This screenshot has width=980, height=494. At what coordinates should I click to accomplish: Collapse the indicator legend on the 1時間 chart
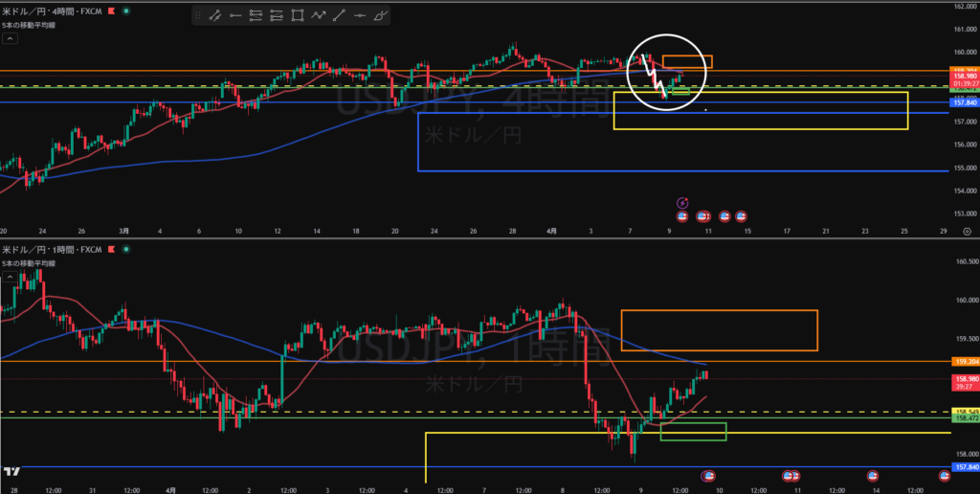point(10,277)
